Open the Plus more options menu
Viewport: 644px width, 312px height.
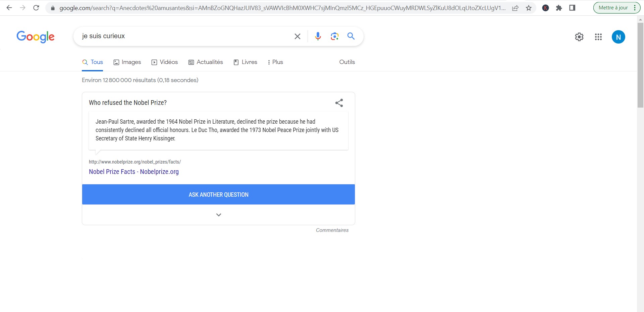[x=275, y=62]
